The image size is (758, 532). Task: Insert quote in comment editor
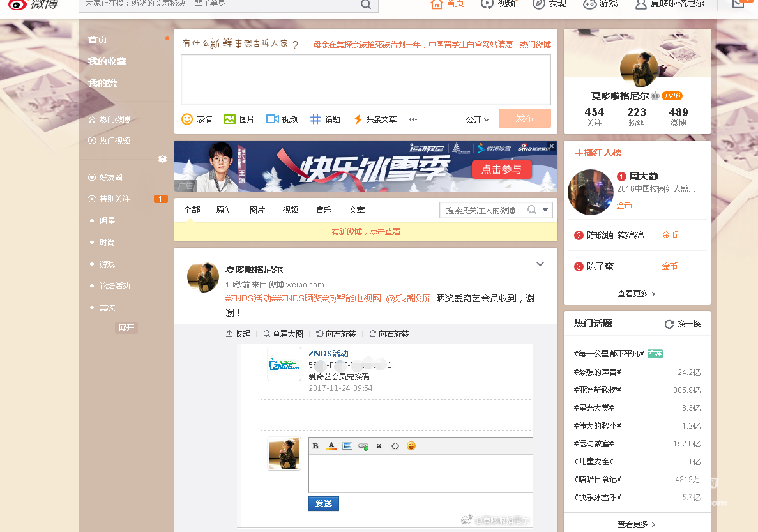click(379, 446)
